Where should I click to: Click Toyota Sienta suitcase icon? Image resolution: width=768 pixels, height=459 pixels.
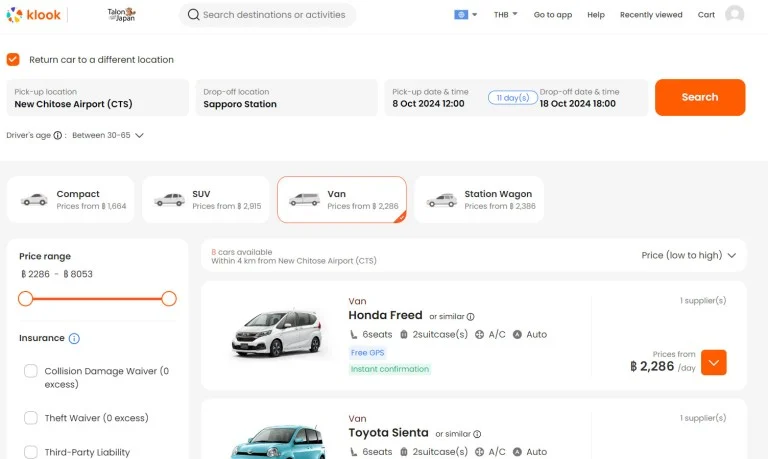[404, 452]
